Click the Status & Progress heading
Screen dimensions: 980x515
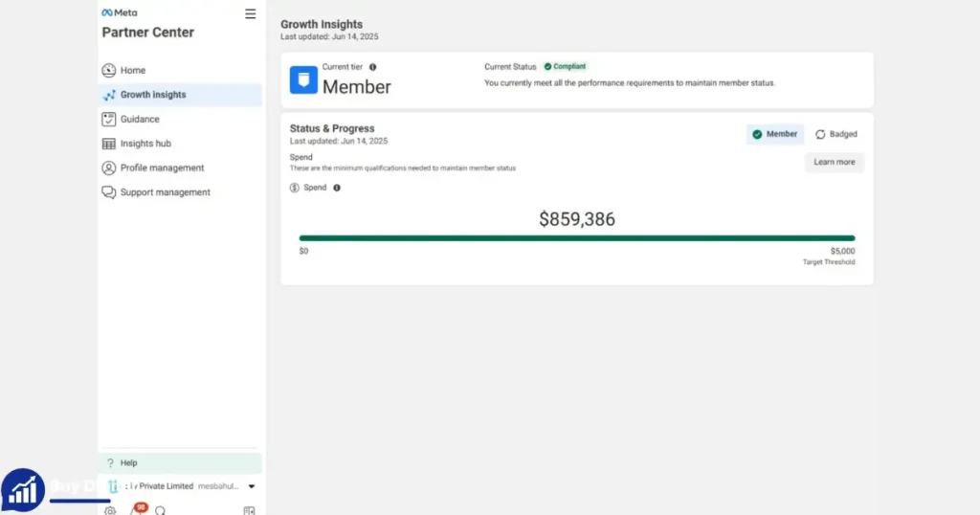tap(332, 128)
